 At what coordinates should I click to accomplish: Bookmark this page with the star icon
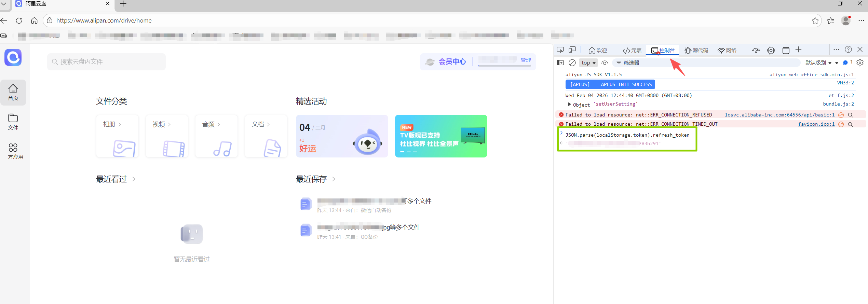pyautogui.click(x=815, y=20)
